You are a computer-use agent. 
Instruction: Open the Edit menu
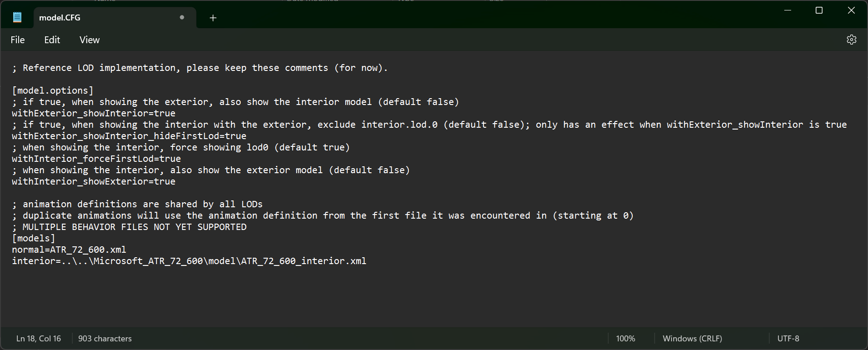tap(52, 40)
